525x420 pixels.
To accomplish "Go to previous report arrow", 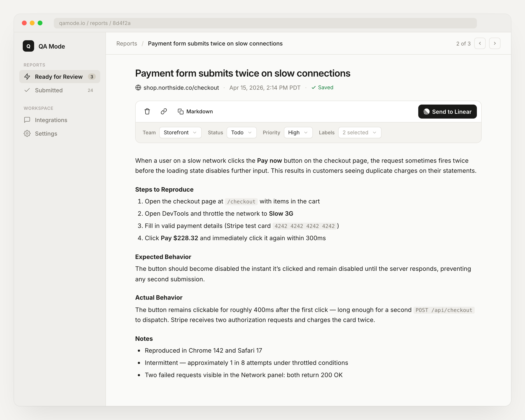I will tap(480, 44).
